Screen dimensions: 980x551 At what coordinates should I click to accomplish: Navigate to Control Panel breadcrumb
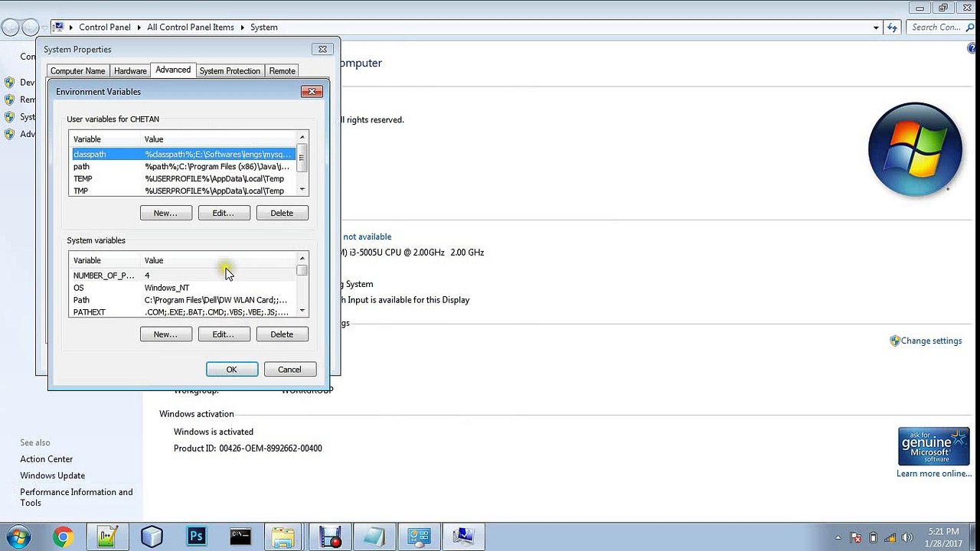pos(105,28)
